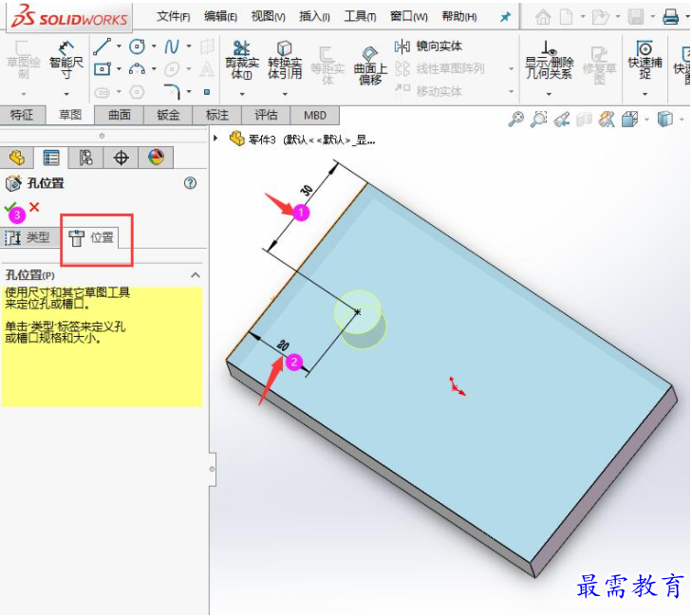Switch to the 评估 ribbon tab
692x616 pixels.
(266, 115)
